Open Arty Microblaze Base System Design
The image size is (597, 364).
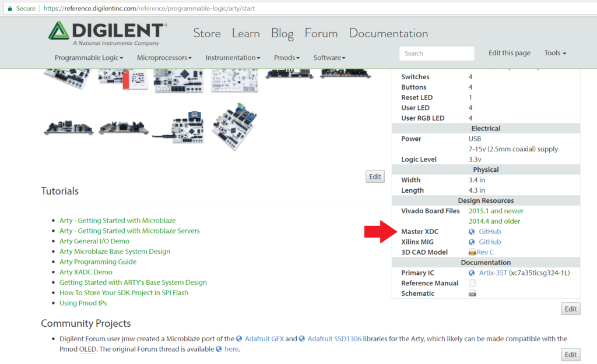(115, 252)
